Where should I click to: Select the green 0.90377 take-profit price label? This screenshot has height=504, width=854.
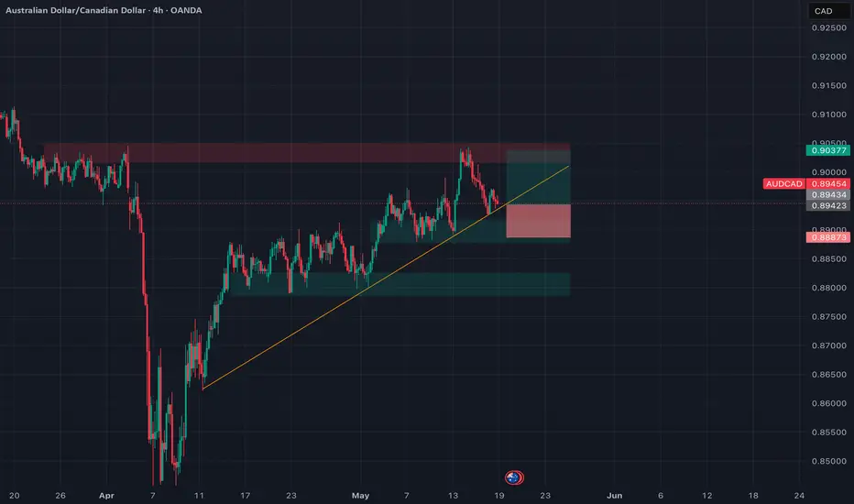click(x=827, y=150)
